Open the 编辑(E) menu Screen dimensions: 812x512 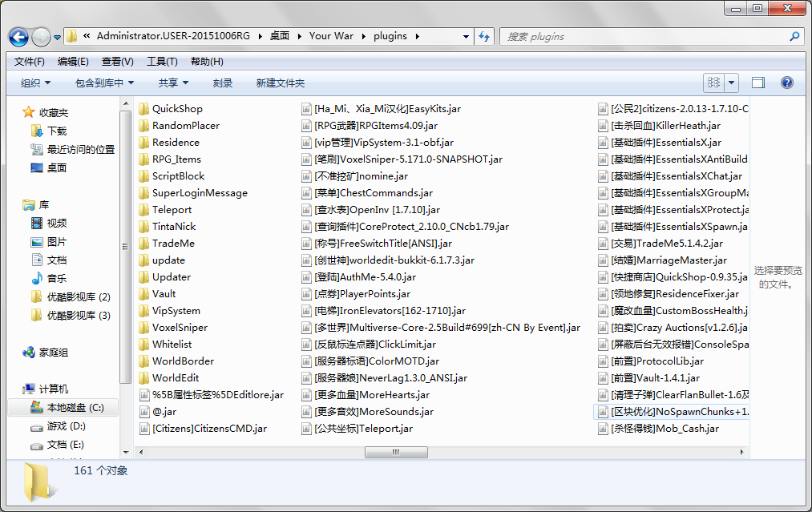(73, 62)
